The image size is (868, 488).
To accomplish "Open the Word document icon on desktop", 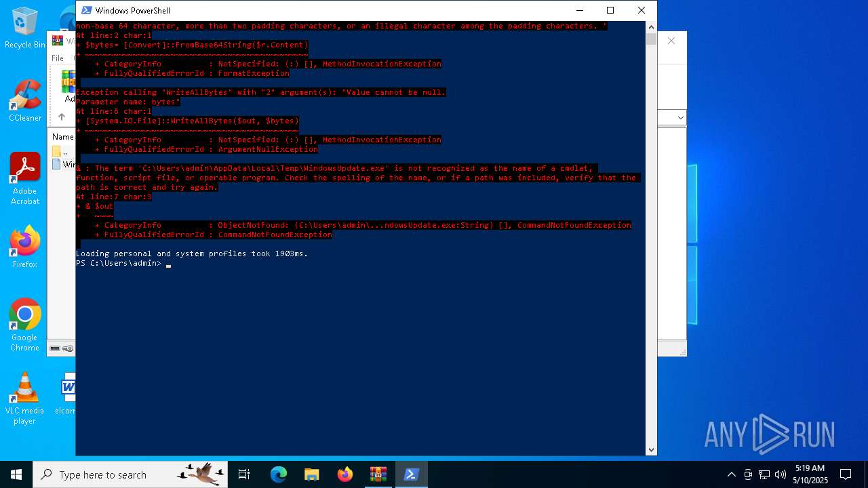I will point(68,393).
